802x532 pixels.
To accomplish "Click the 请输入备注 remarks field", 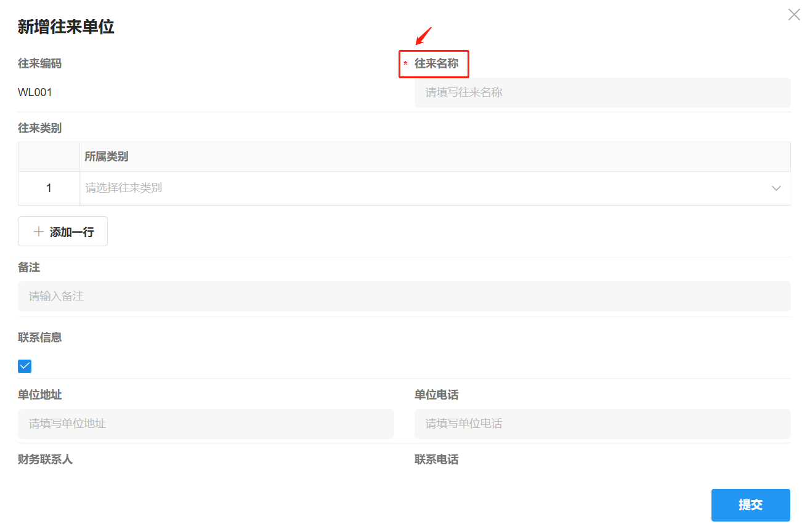I will pos(404,296).
